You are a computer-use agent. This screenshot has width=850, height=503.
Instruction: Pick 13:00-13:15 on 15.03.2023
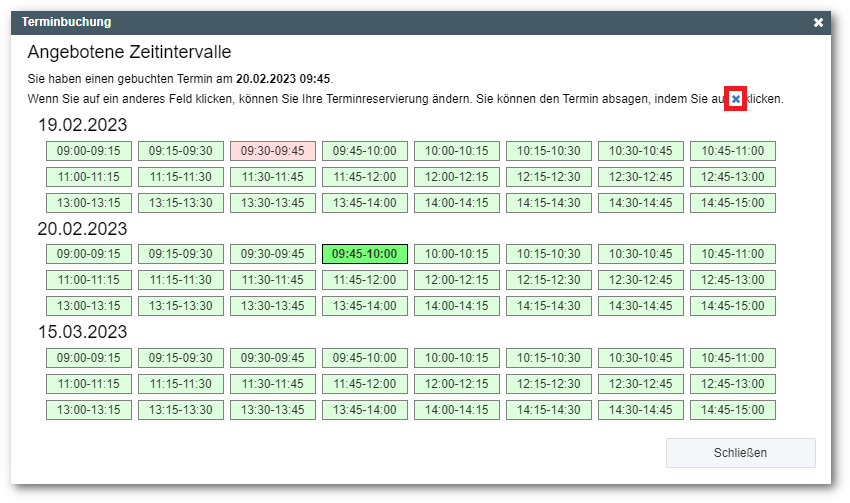coord(89,410)
